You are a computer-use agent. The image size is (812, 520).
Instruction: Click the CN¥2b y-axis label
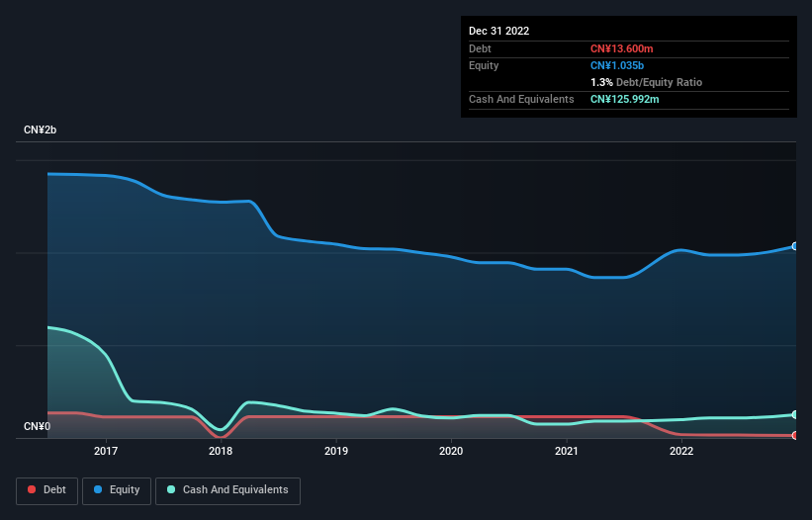(x=40, y=130)
